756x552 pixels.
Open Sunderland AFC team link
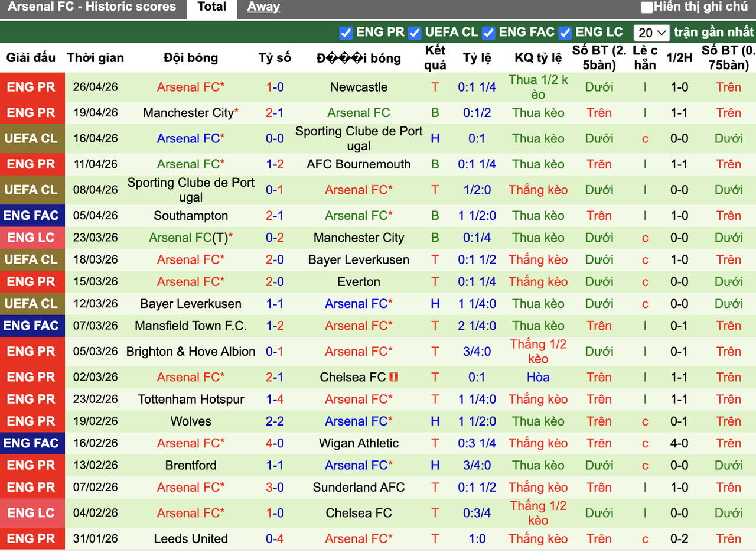click(359, 487)
